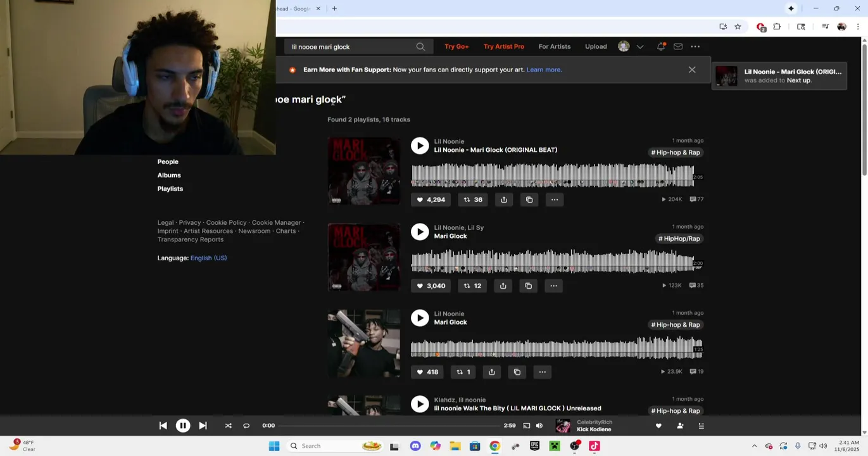Open More options for ORIGINAL BEAT track
Screen dimensions: 868x456
tap(555, 199)
